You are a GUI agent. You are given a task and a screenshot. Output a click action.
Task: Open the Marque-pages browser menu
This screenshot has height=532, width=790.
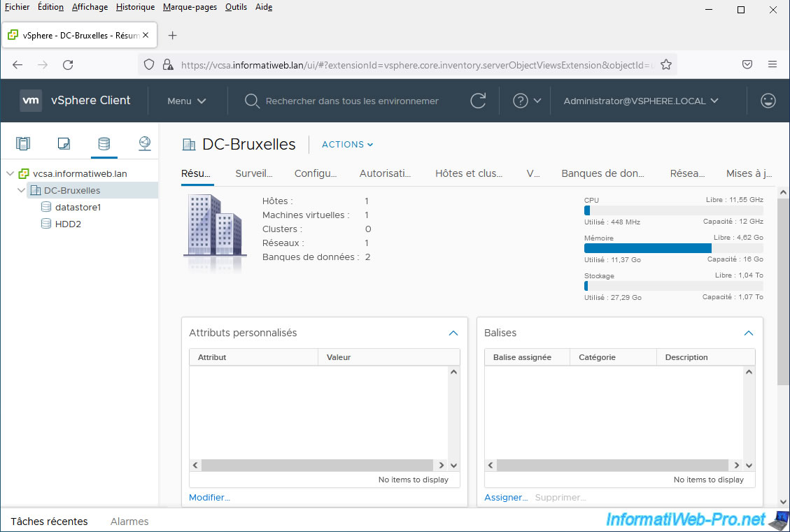click(190, 7)
